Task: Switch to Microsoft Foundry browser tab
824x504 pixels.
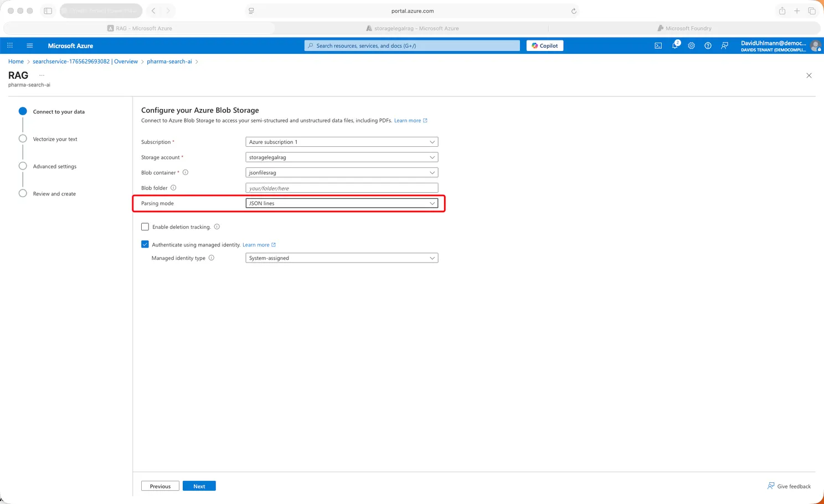Action: point(684,28)
